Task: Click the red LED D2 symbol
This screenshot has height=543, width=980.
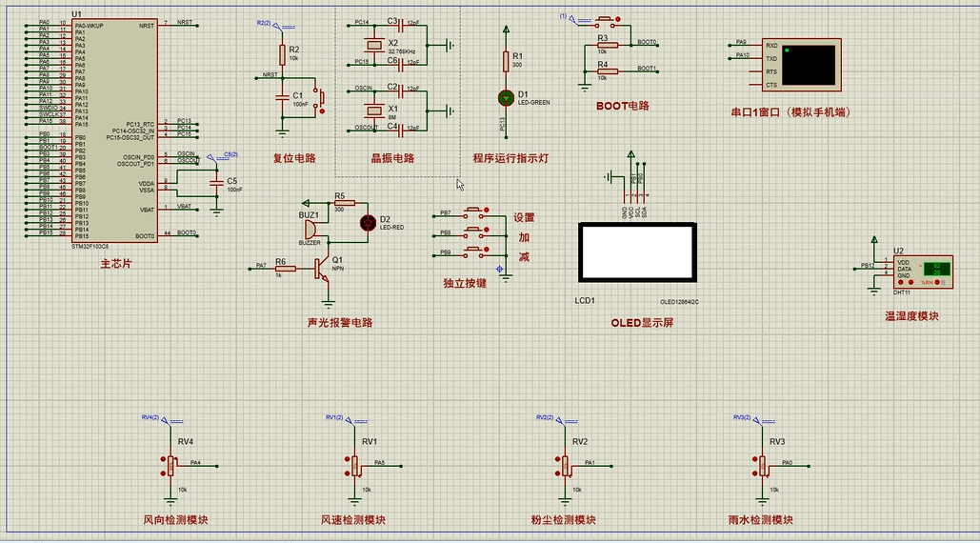Action: [x=369, y=223]
